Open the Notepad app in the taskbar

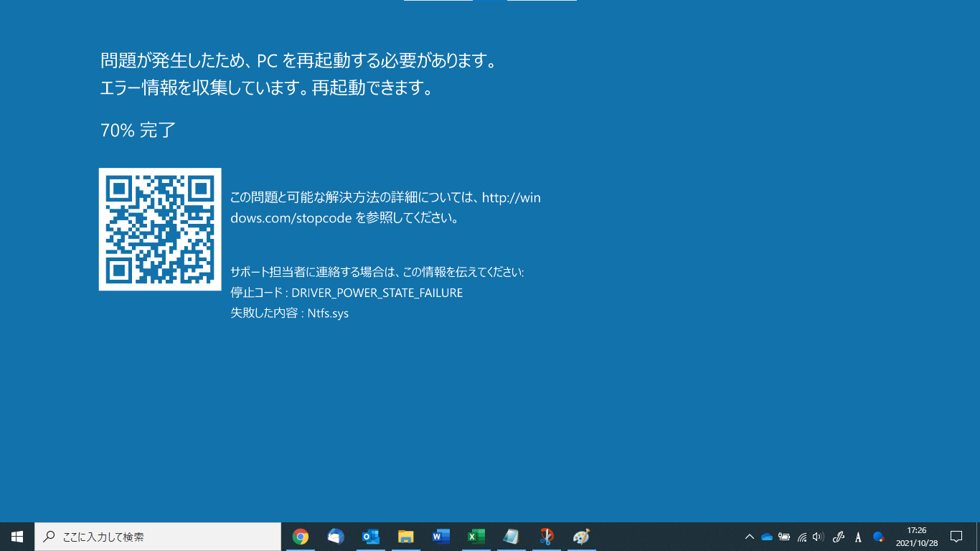point(511,537)
